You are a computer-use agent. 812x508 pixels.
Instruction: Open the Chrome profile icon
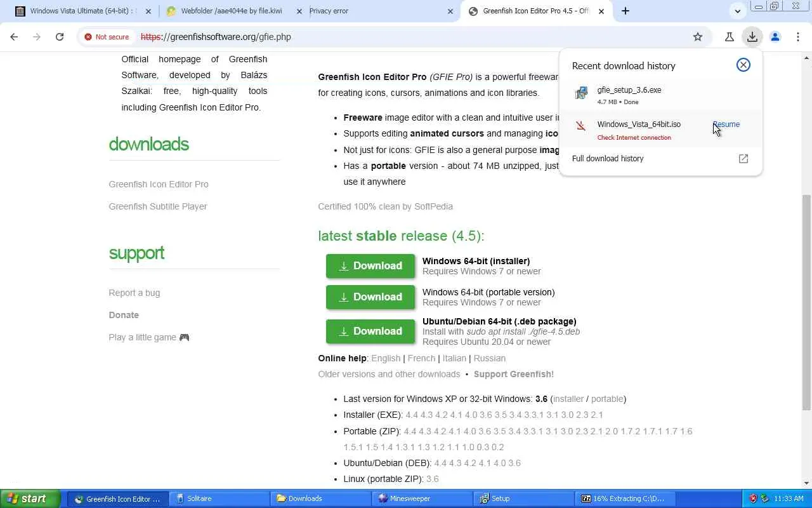[775, 37]
